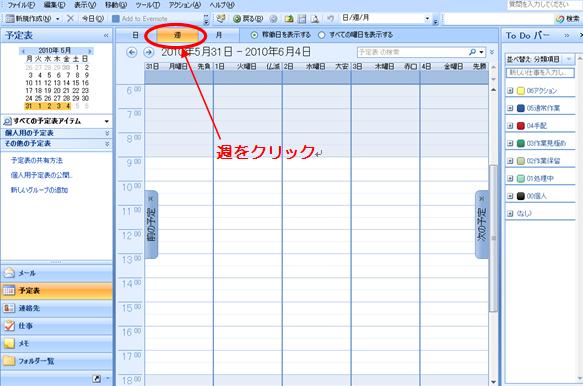The height and width of the screenshot is (386, 583).
Task: Go to next week with right arrow
Action: pos(148,52)
